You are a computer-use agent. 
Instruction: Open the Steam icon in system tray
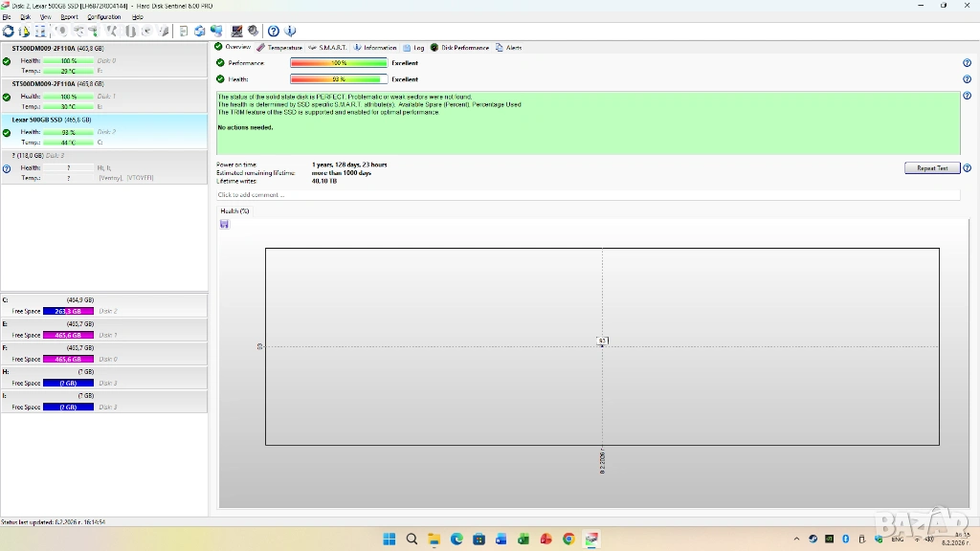point(813,539)
